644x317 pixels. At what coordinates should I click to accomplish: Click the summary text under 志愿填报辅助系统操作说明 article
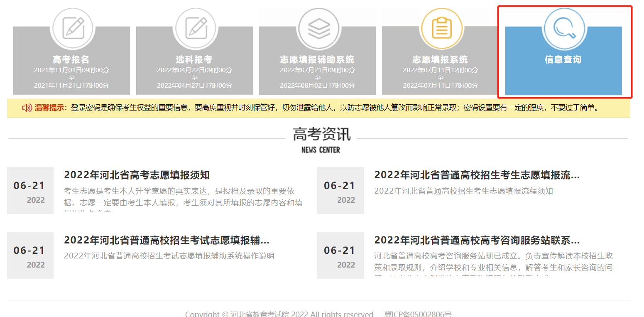click(169, 256)
